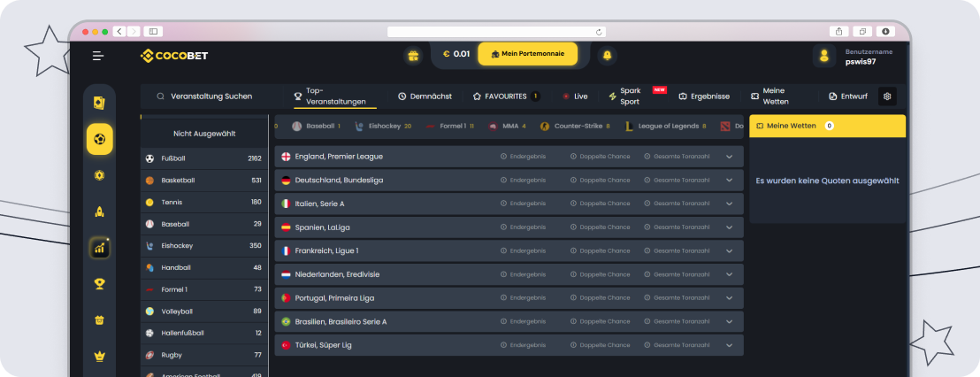Select the sports soccer ball sidebar icon
The image size is (980, 377).
[x=99, y=139]
